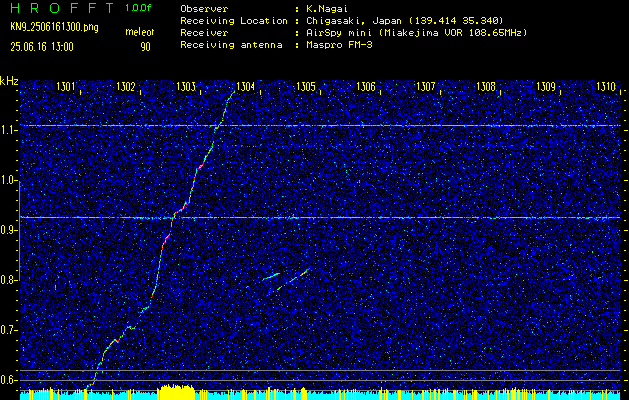Click the 1.1 frequency axis label
Viewport: 629px width, 400px height.
point(6,131)
